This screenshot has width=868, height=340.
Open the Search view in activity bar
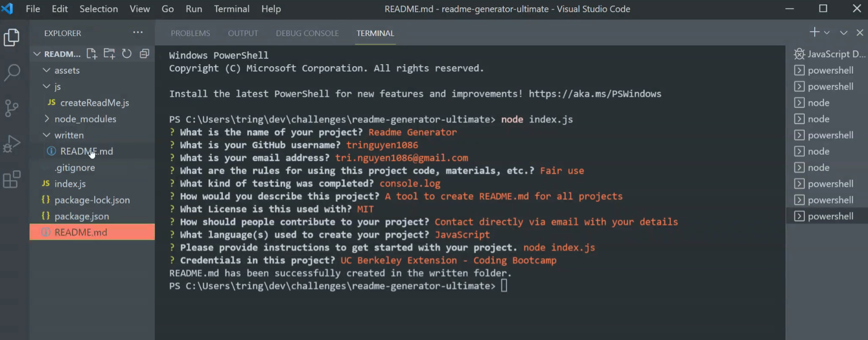pos(12,73)
